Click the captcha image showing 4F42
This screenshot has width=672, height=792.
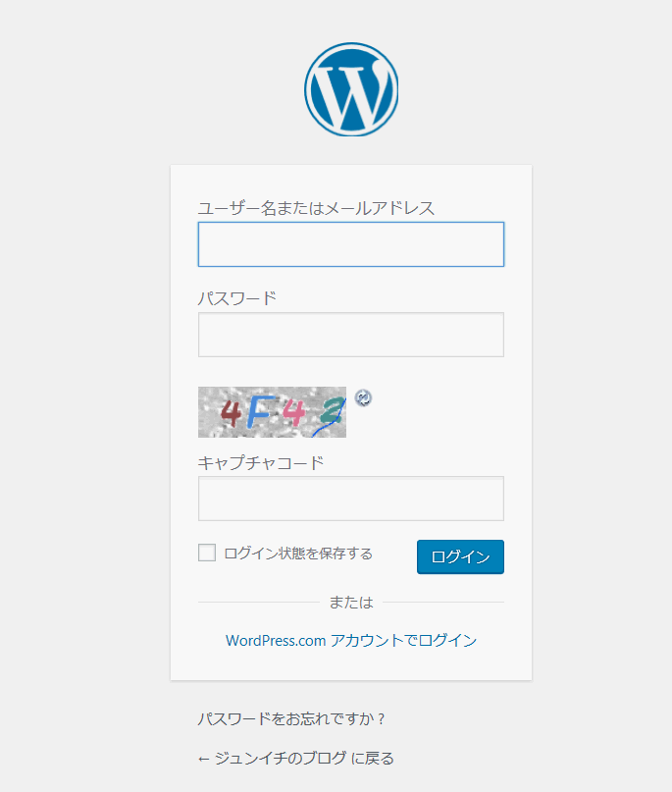tap(272, 412)
